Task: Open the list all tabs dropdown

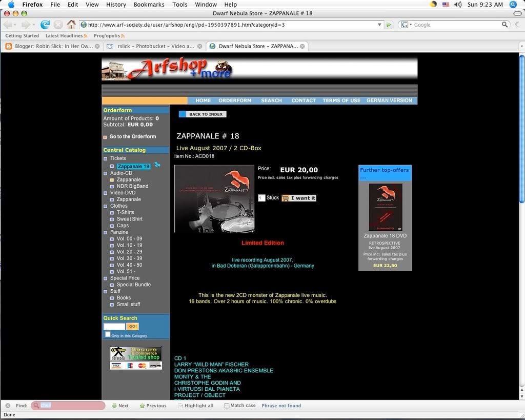Action: [x=521, y=46]
